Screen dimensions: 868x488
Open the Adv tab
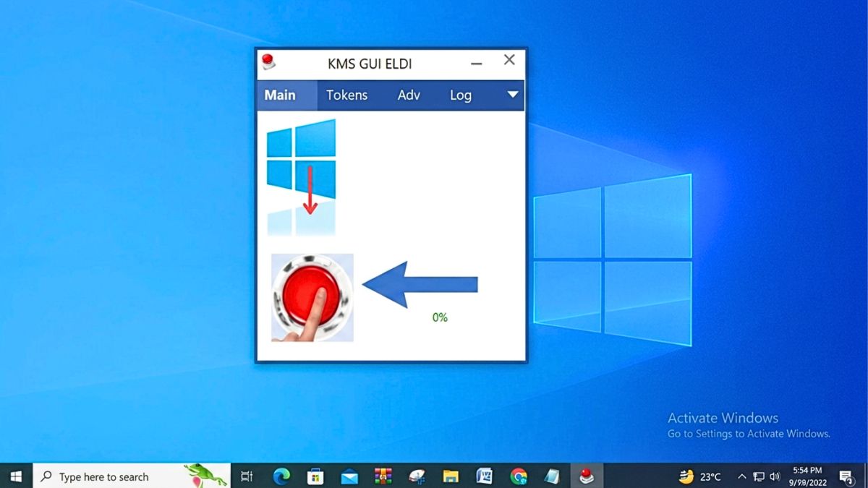409,95
